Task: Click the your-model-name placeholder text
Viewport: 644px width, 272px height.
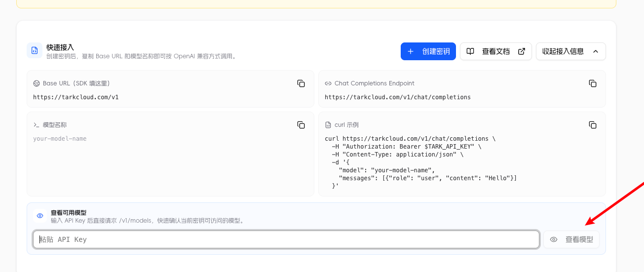Action: tap(60, 139)
